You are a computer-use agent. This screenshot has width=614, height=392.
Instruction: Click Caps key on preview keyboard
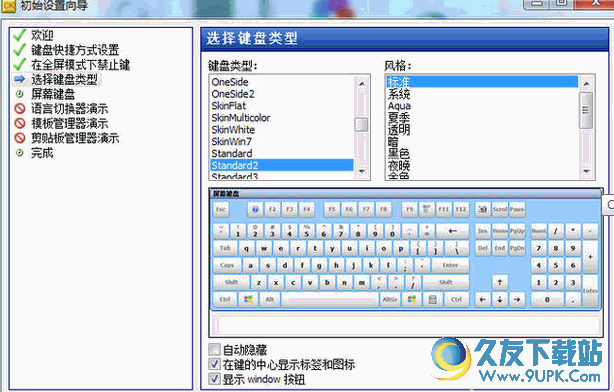[x=227, y=266]
